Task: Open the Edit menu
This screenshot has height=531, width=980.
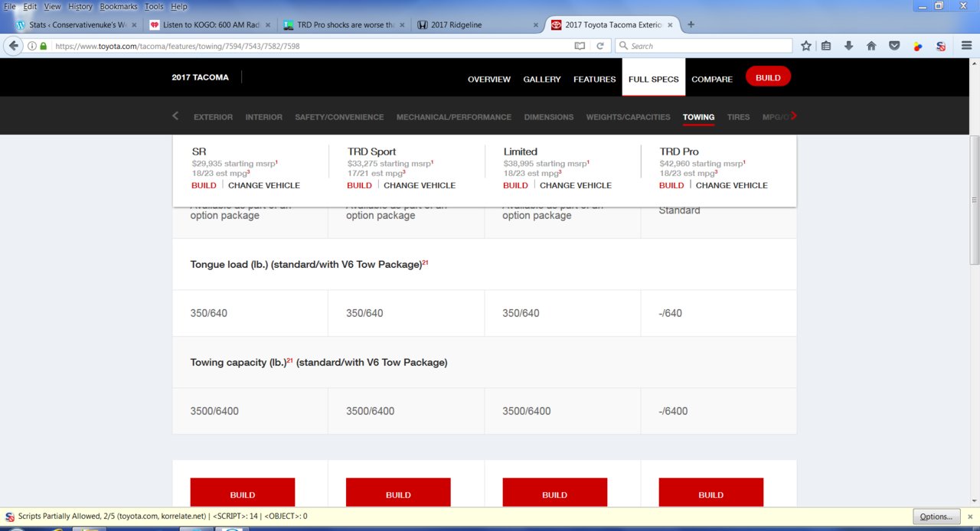Action: [x=30, y=6]
